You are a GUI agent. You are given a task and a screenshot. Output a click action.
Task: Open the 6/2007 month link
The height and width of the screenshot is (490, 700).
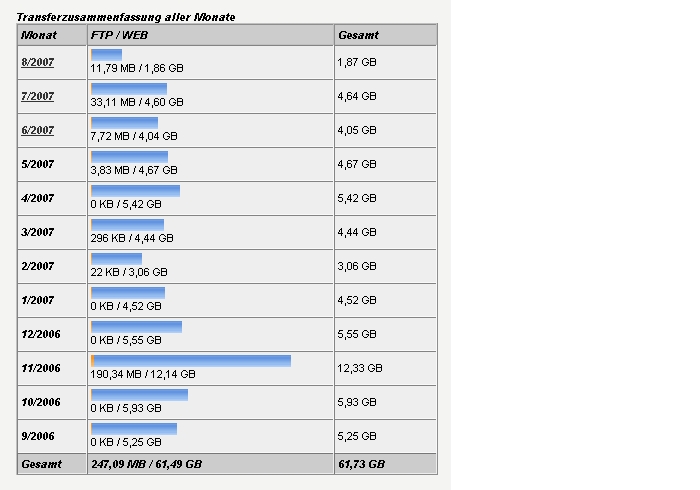pos(38,130)
